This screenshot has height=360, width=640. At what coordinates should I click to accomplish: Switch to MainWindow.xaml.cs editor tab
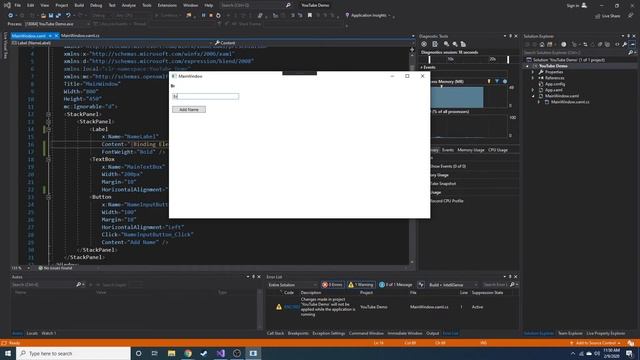click(x=80, y=36)
